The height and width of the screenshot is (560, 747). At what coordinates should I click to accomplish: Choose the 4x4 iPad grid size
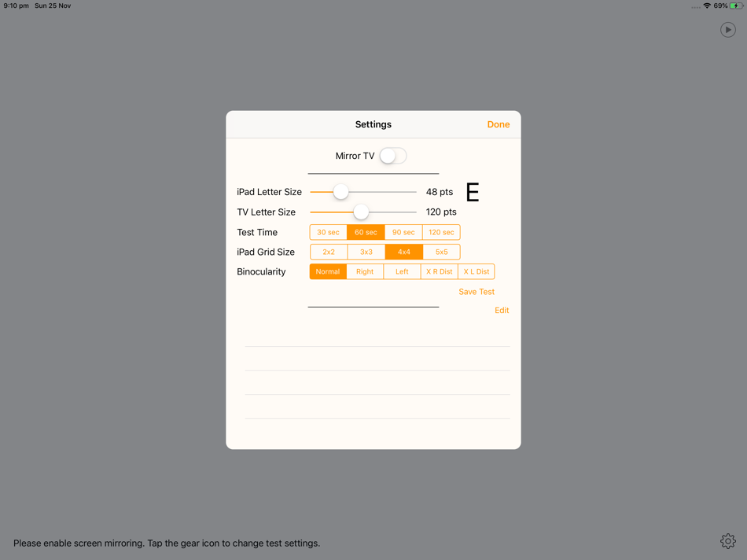(x=404, y=252)
